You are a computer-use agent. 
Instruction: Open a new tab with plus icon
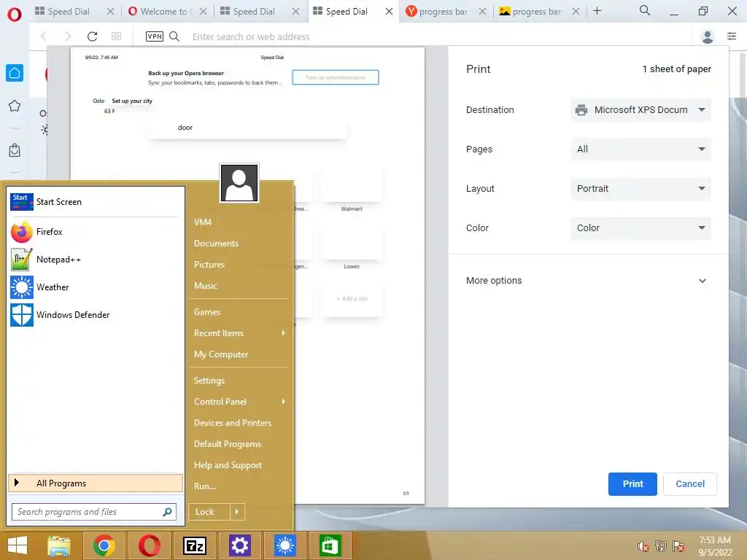point(597,11)
